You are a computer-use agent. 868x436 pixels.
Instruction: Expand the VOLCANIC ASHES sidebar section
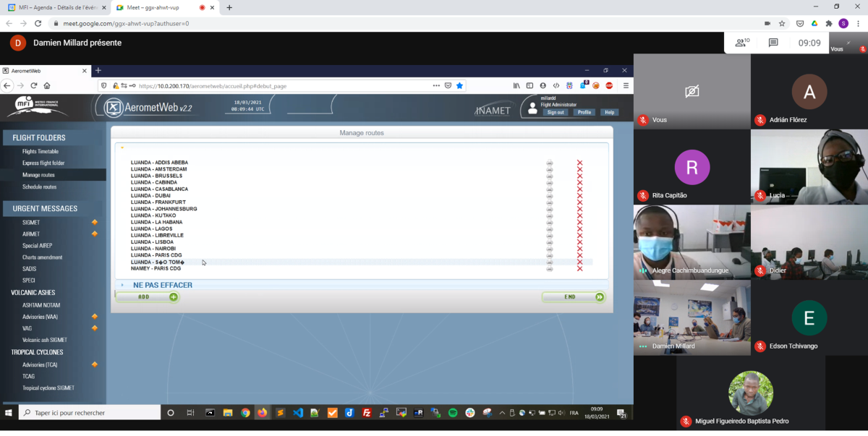(x=33, y=293)
